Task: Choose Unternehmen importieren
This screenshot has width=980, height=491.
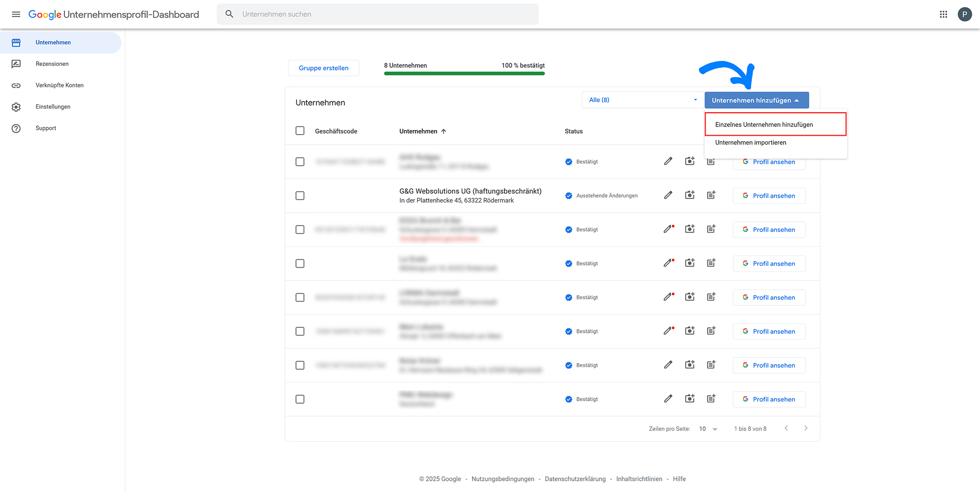Action: click(x=775, y=143)
